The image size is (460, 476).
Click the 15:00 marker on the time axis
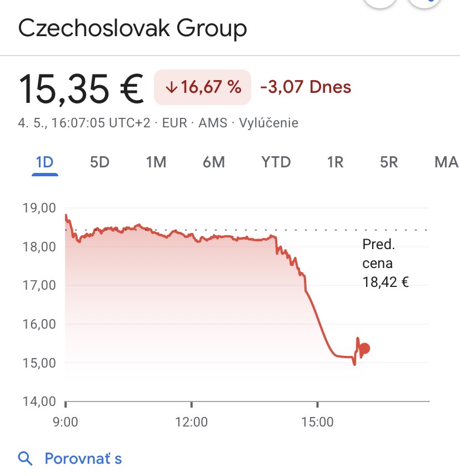tap(317, 422)
